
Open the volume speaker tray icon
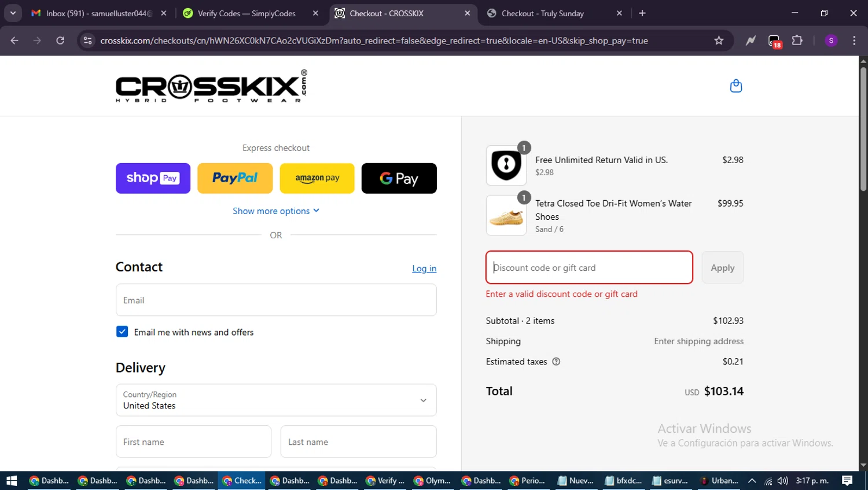(783, 481)
